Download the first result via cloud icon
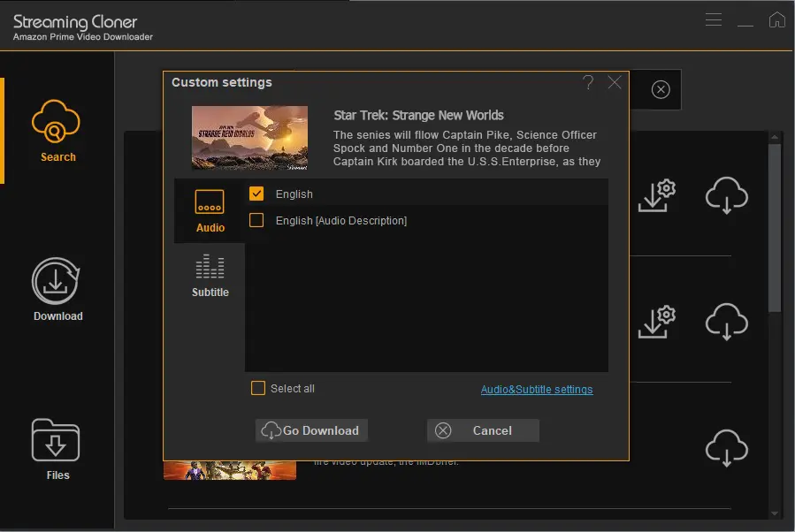Viewport: 795px width, 532px height. 727,195
